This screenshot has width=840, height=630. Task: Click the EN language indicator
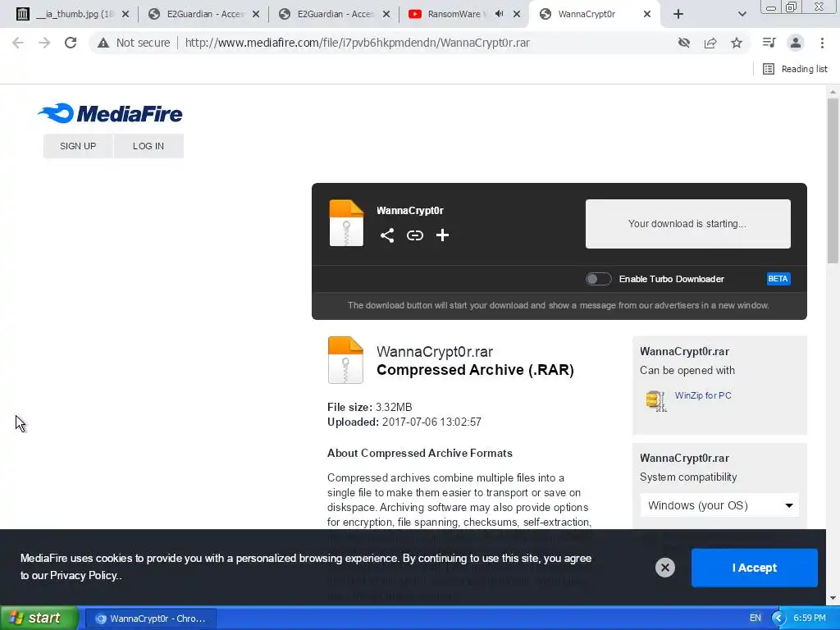pos(756,619)
